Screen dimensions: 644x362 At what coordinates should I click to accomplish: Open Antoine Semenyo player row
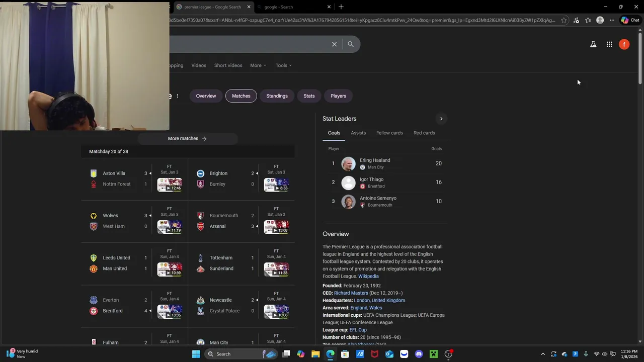385,201
